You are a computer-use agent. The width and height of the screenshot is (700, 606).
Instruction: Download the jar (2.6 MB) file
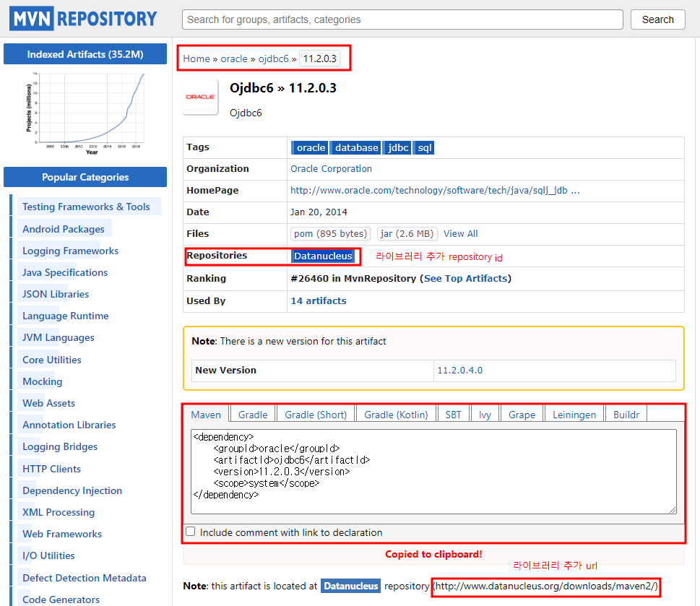(407, 234)
